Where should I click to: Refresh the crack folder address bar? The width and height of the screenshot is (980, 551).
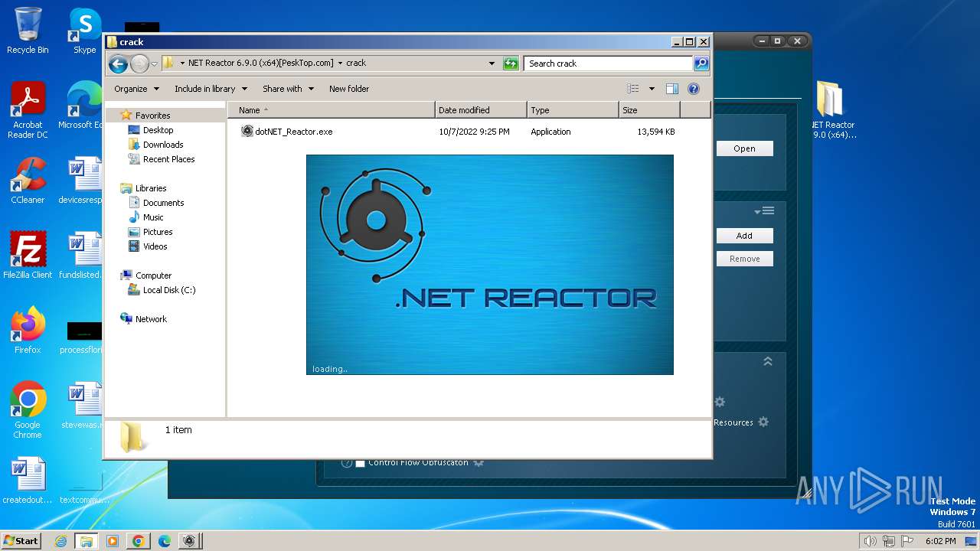(511, 64)
